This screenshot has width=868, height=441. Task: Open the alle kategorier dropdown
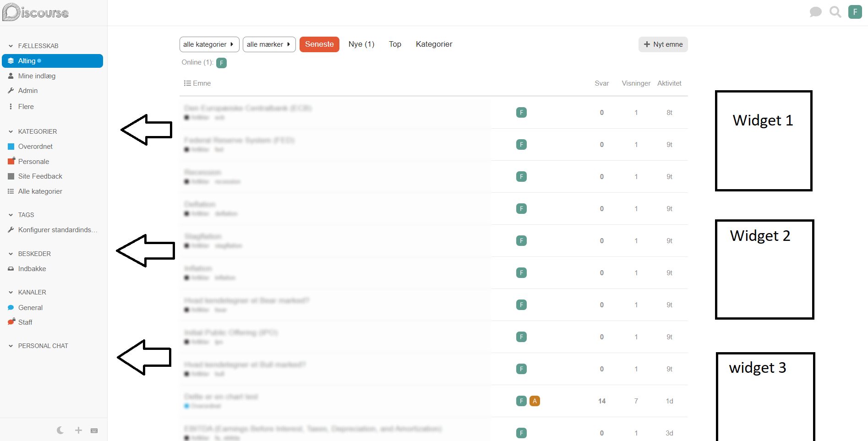pos(209,44)
